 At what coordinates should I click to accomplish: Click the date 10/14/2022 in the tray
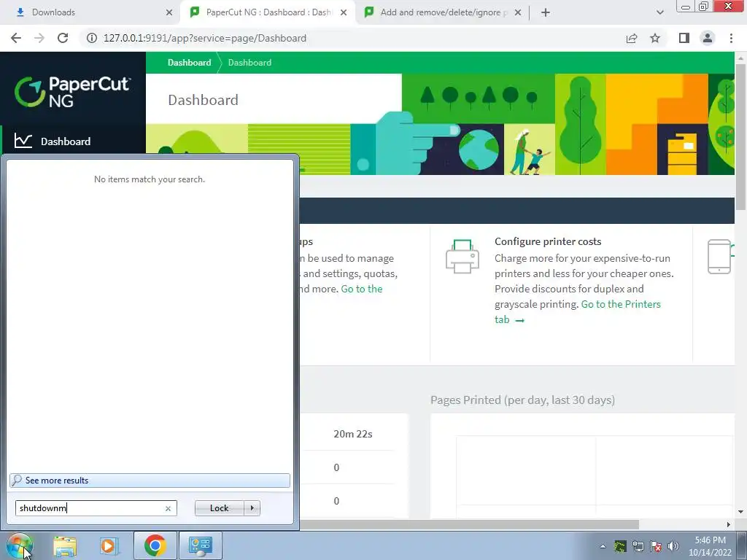coord(710,553)
